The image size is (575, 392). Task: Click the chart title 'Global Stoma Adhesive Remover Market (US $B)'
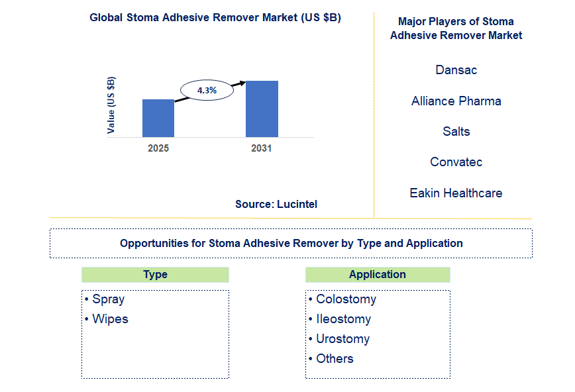pos(215,18)
